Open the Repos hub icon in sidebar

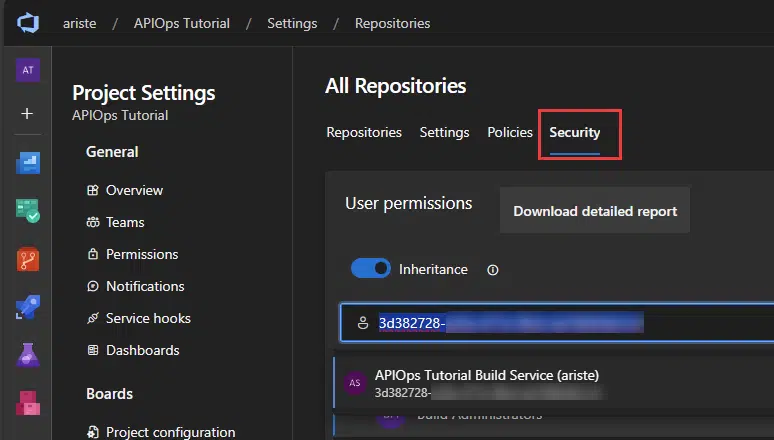(28, 259)
